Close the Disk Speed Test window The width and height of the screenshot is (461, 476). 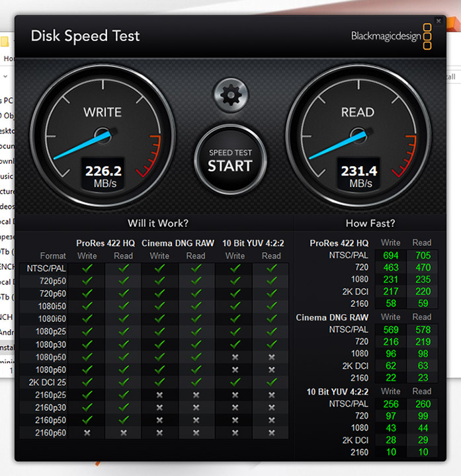click(439, 21)
